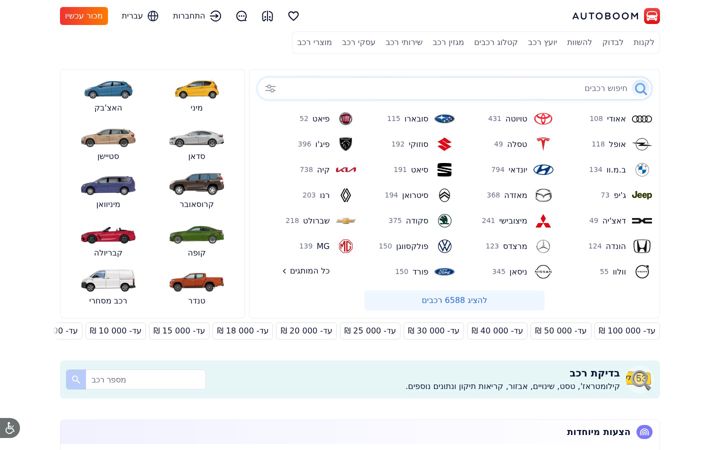This screenshot has height=450, width=720.
Task: Open the להשוות navigation tab
Action: coord(579,42)
